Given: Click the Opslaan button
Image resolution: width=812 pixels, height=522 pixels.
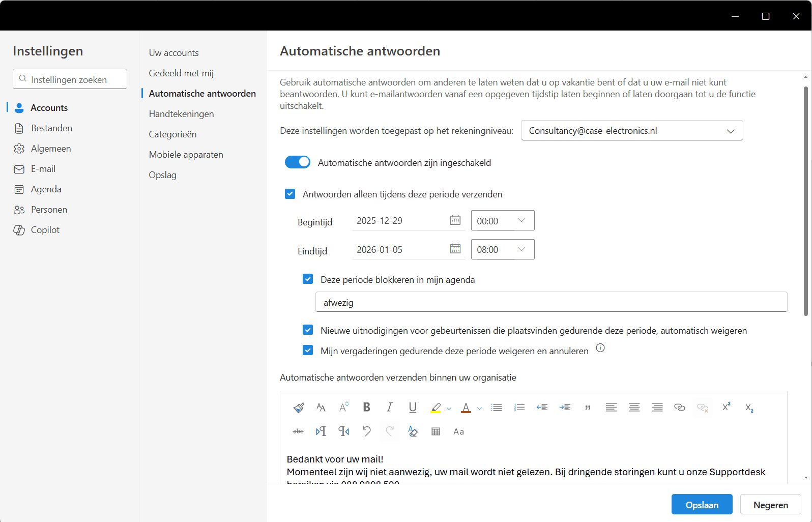Looking at the screenshot, I should click(702, 505).
